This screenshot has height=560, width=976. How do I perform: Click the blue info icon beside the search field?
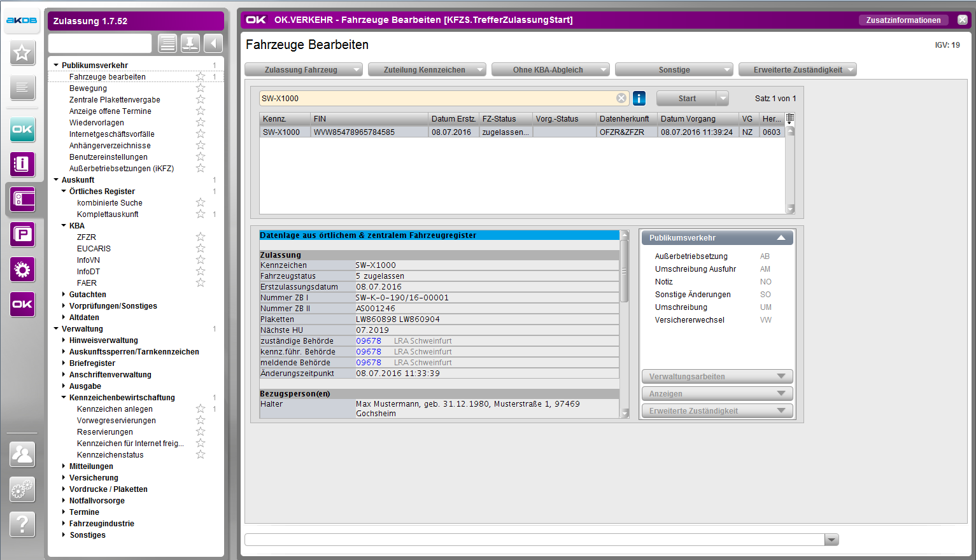point(639,98)
